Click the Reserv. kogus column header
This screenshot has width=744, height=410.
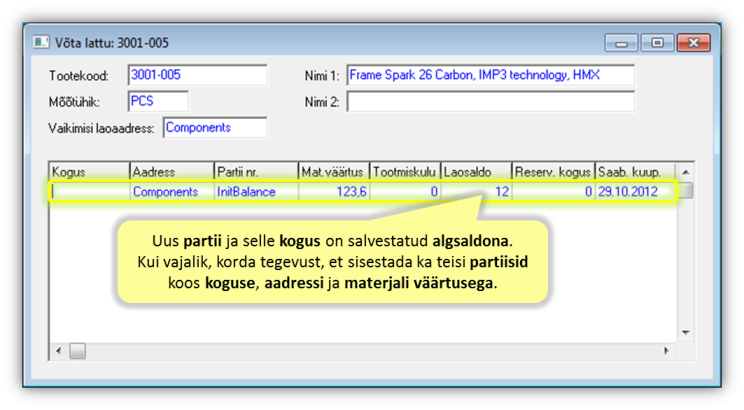pyautogui.click(x=553, y=172)
